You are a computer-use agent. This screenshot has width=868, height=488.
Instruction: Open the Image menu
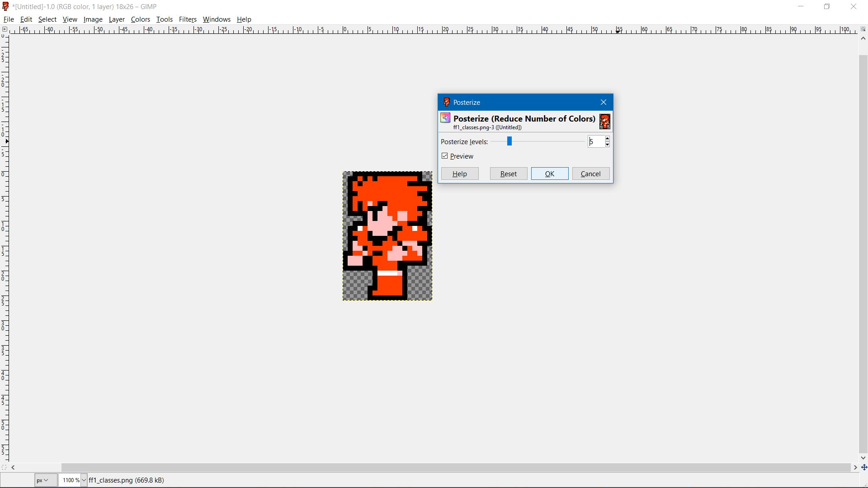coord(92,19)
